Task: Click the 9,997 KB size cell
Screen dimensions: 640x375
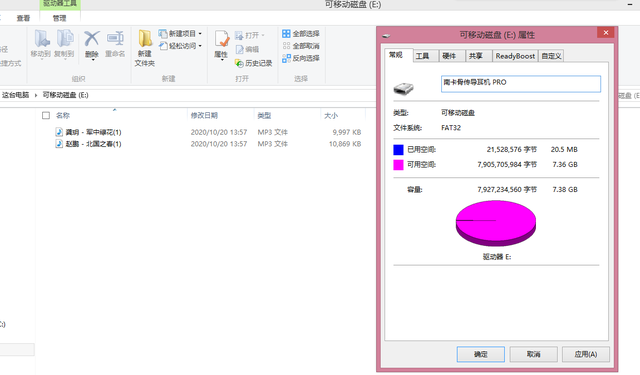Action: click(347, 132)
